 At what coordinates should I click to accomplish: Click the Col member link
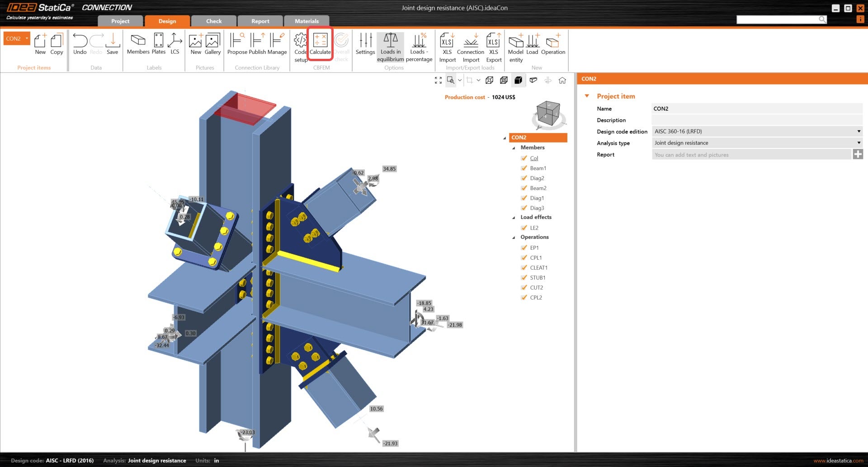[x=534, y=158]
